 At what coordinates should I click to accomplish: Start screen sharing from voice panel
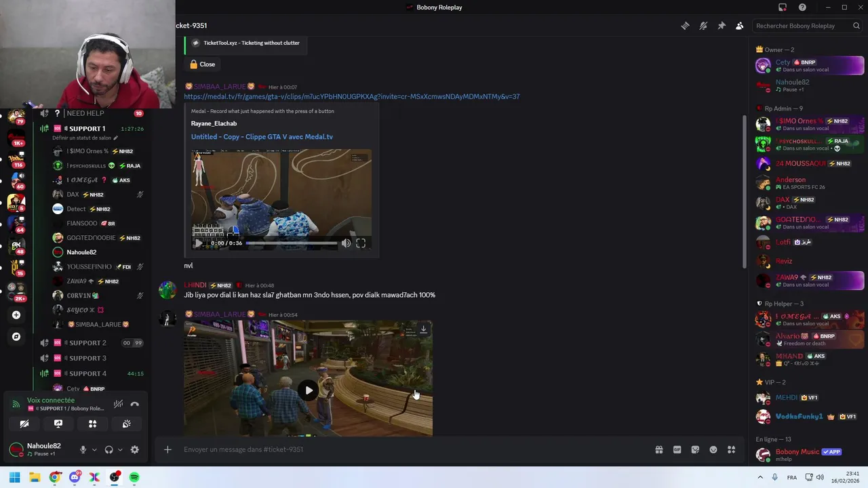pyautogui.click(x=58, y=424)
